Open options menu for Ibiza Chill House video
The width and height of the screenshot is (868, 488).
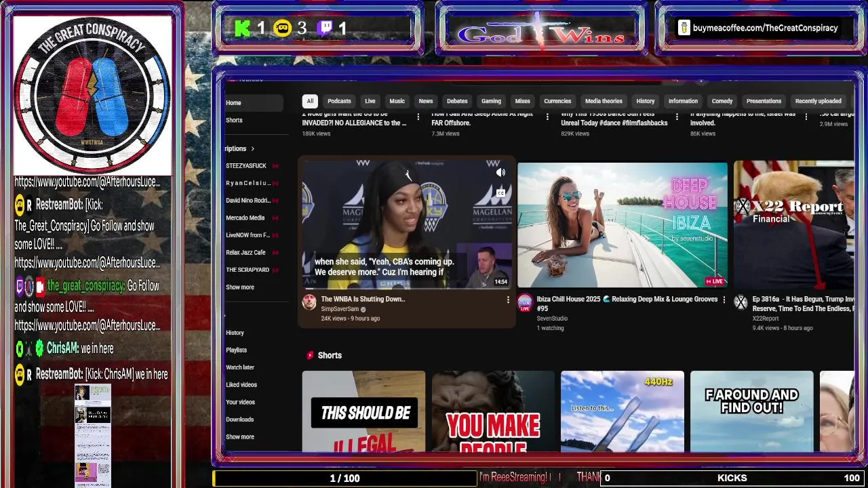pos(724,300)
